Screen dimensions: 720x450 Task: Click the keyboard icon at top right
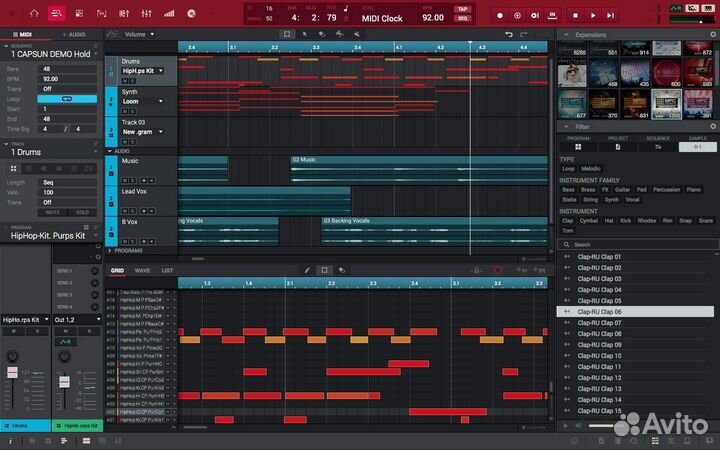pyautogui.click(x=708, y=9)
